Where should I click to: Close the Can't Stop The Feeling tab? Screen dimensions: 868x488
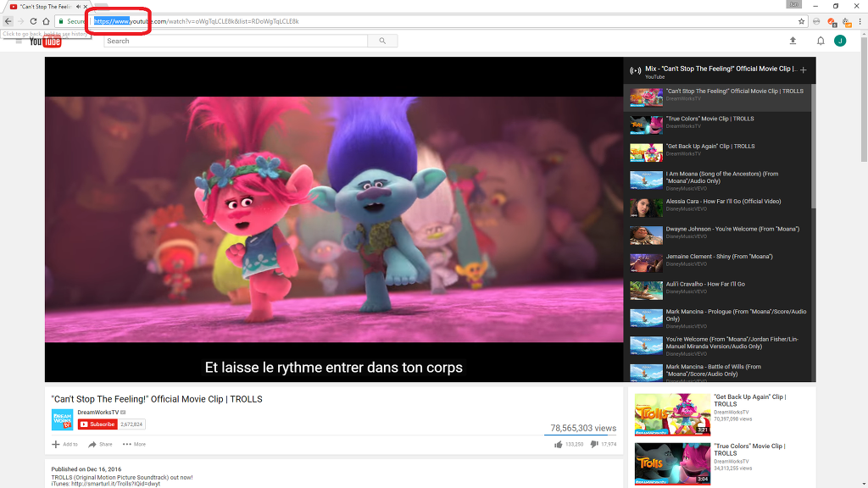(86, 7)
